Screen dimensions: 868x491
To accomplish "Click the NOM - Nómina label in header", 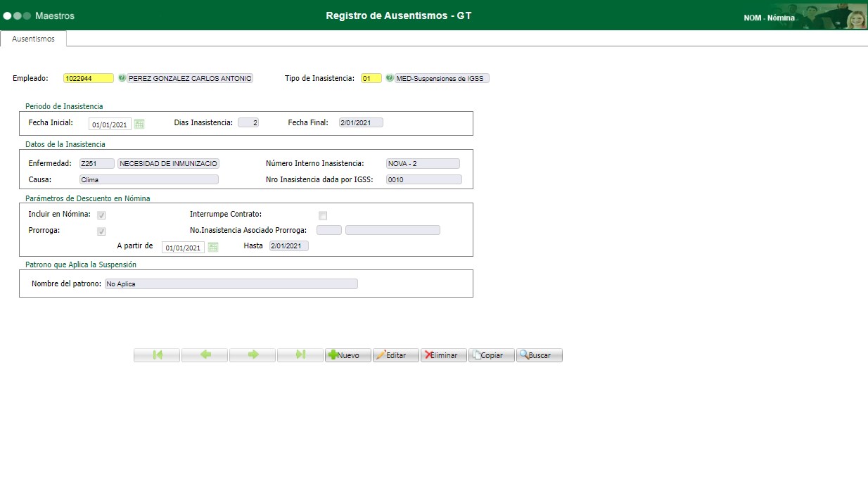I will pyautogui.click(x=770, y=18).
